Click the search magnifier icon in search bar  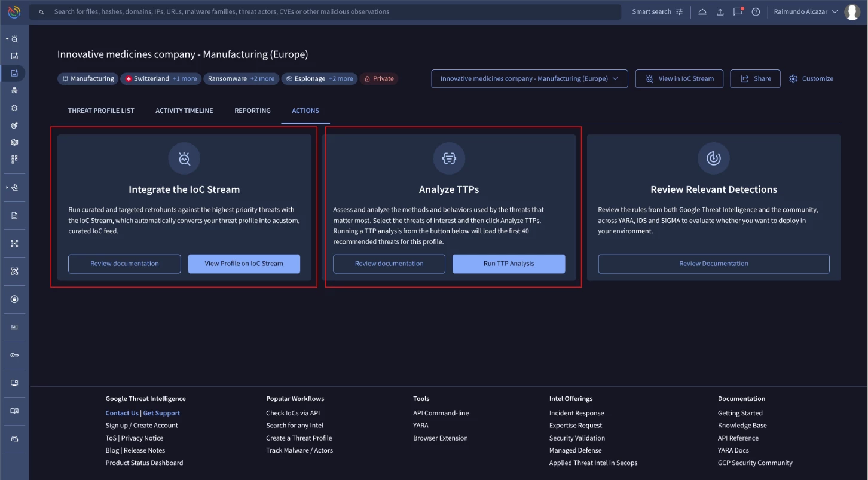(x=41, y=12)
